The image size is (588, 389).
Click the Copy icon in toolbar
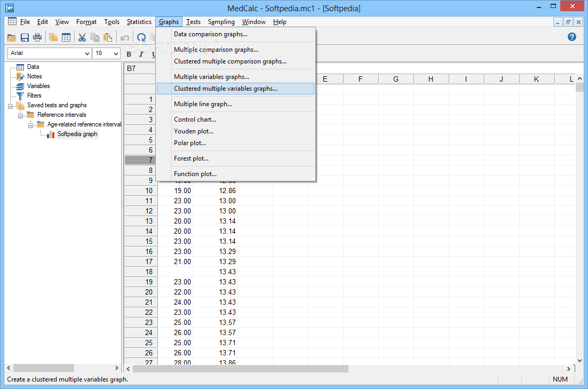tap(95, 37)
